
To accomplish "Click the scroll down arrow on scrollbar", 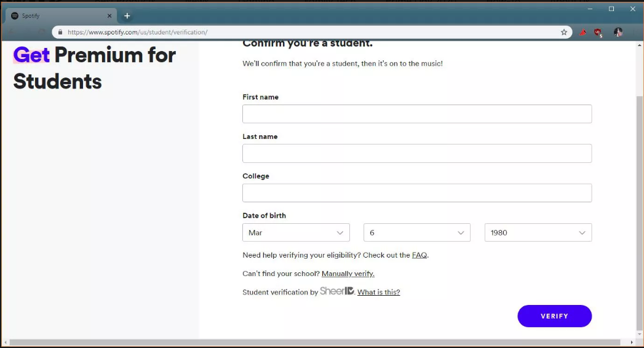I will (639, 334).
